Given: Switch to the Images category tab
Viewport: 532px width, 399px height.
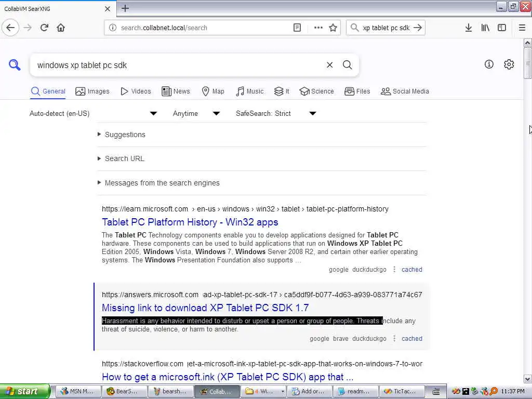Looking at the screenshot, I should (92, 91).
